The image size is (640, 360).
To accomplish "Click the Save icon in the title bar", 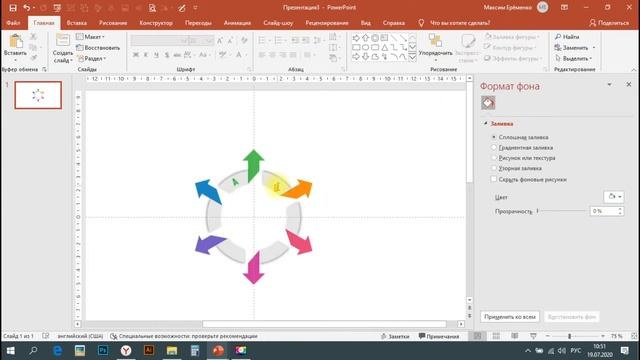I will point(13,8).
